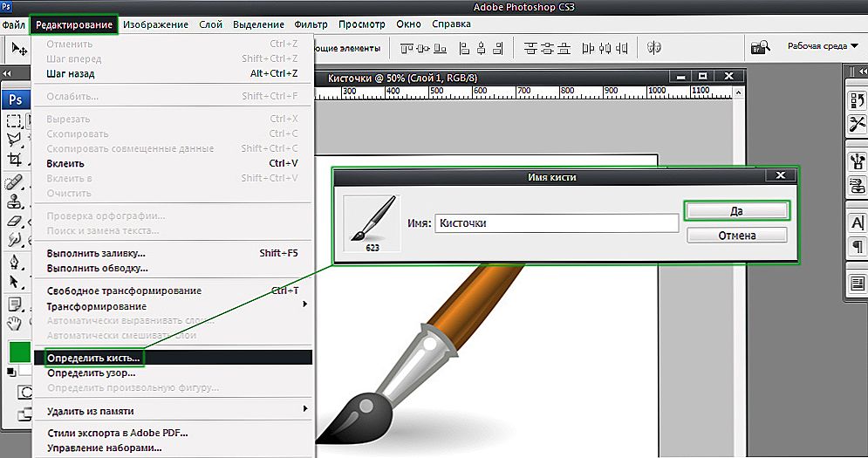Open the Справка menu
868x458 pixels.
[x=451, y=24]
